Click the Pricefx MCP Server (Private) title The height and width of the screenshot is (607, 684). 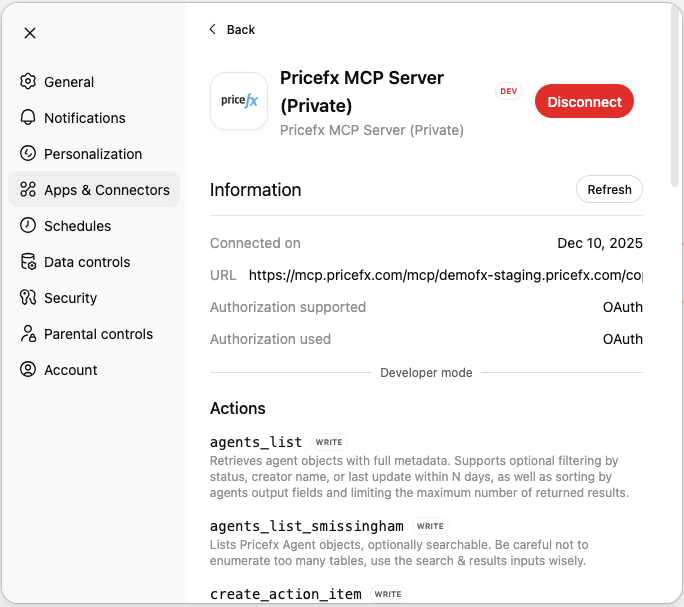point(362,92)
